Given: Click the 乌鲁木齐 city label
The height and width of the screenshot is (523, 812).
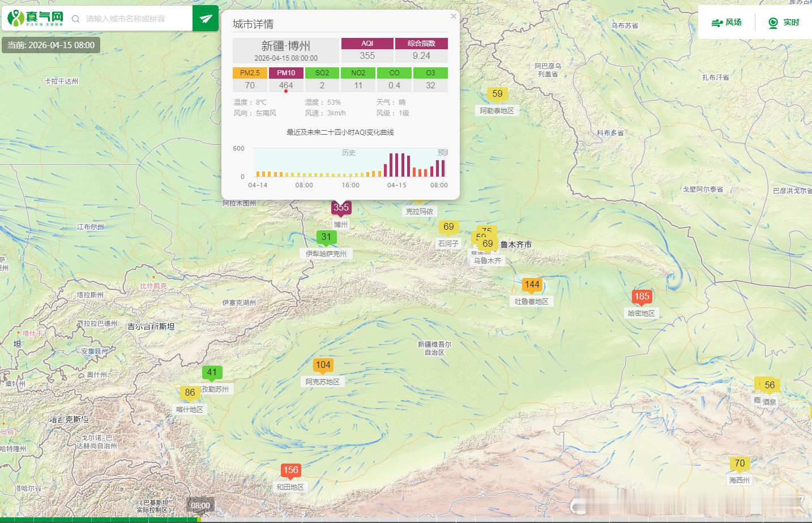Looking at the screenshot, I should [x=488, y=261].
